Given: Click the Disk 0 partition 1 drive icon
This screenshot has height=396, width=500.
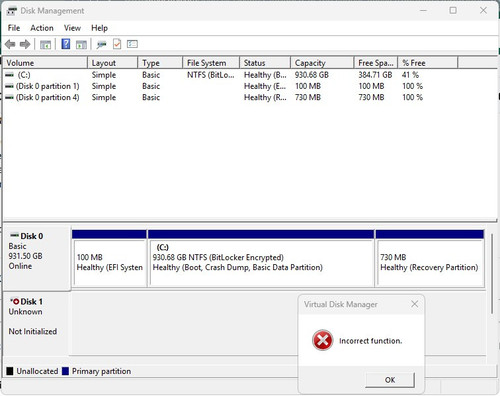Looking at the screenshot, I should pos(10,86).
